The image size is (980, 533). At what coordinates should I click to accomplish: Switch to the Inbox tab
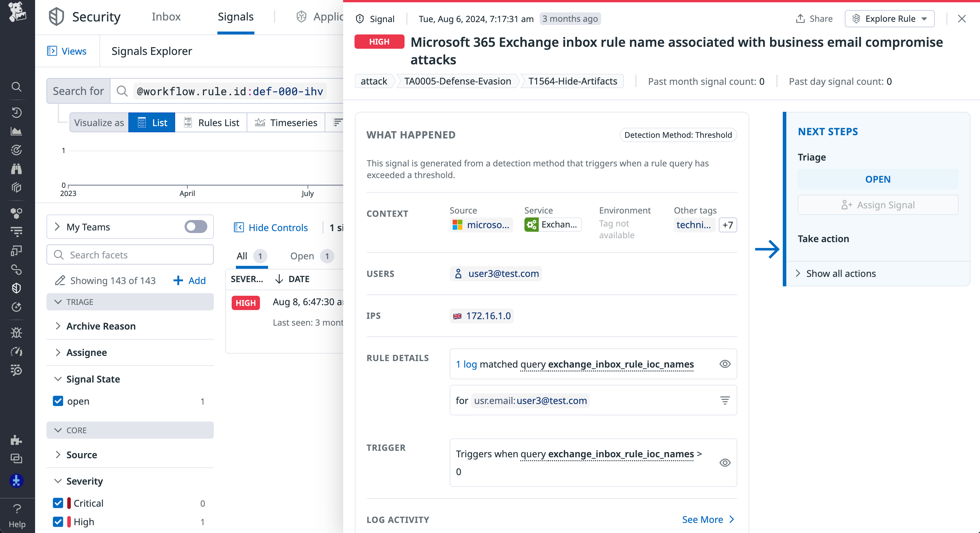pyautogui.click(x=166, y=17)
